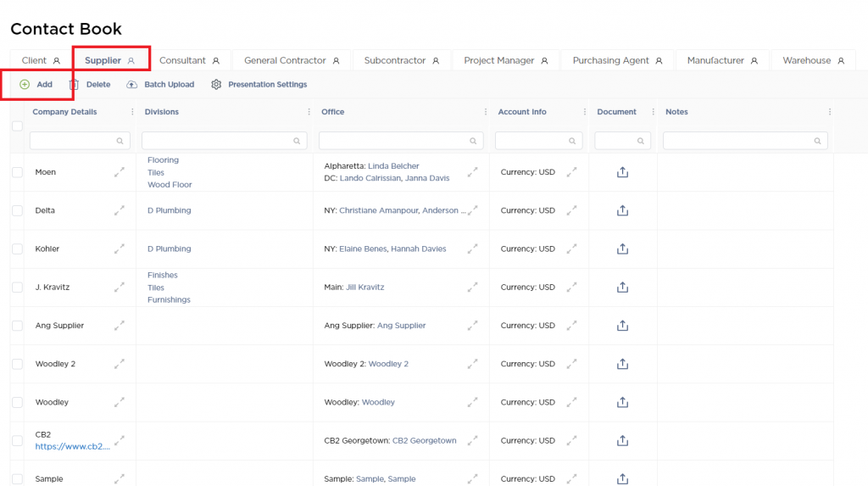The height and width of the screenshot is (486, 868).
Task: Click the Batch Upload cloud icon
Action: pyautogui.click(x=131, y=85)
